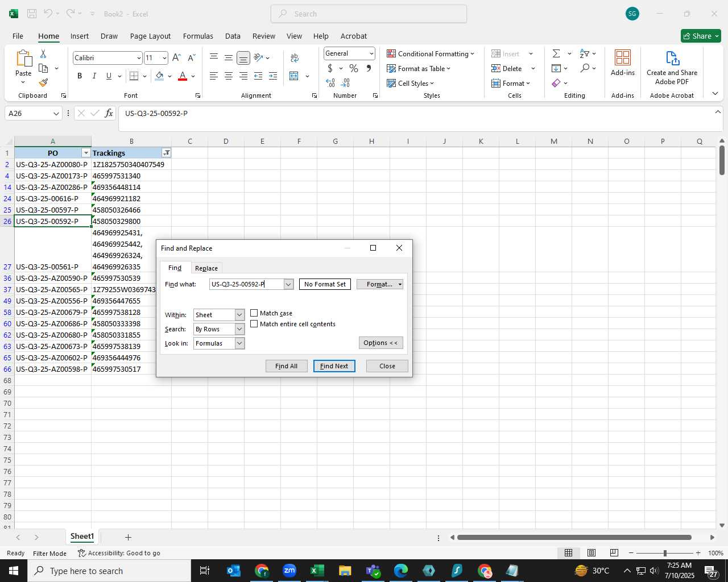The height and width of the screenshot is (582, 728).
Task: Switch to the Replace tab in dialog
Action: [206, 268]
